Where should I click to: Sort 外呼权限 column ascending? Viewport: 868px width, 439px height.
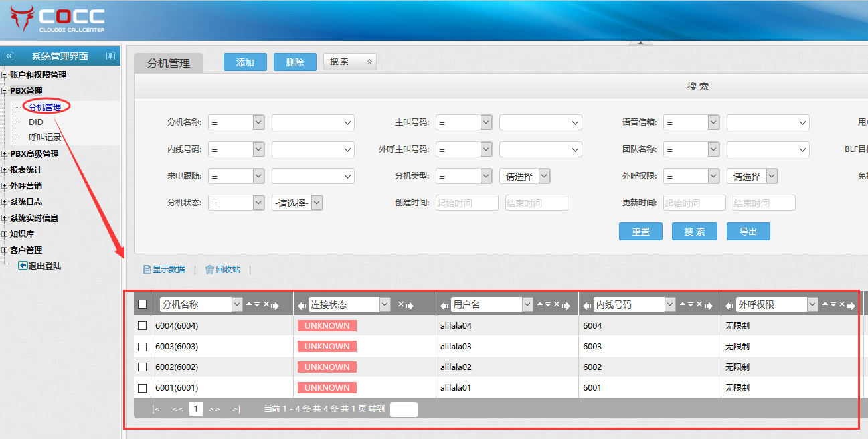pos(825,304)
